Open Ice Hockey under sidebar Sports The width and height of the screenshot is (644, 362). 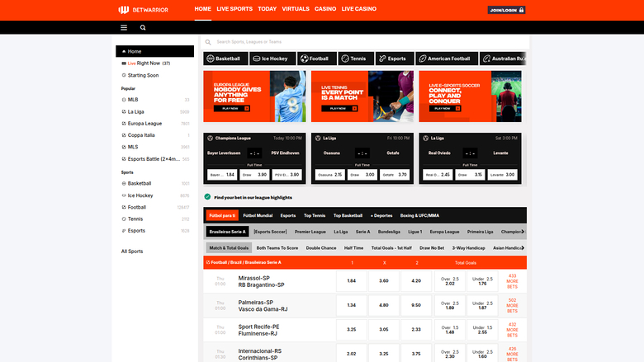[x=155, y=195]
